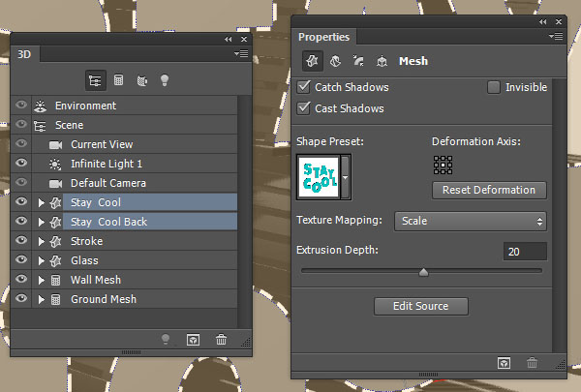
Task: Click render icon in Properties panel footer
Action: (x=504, y=363)
